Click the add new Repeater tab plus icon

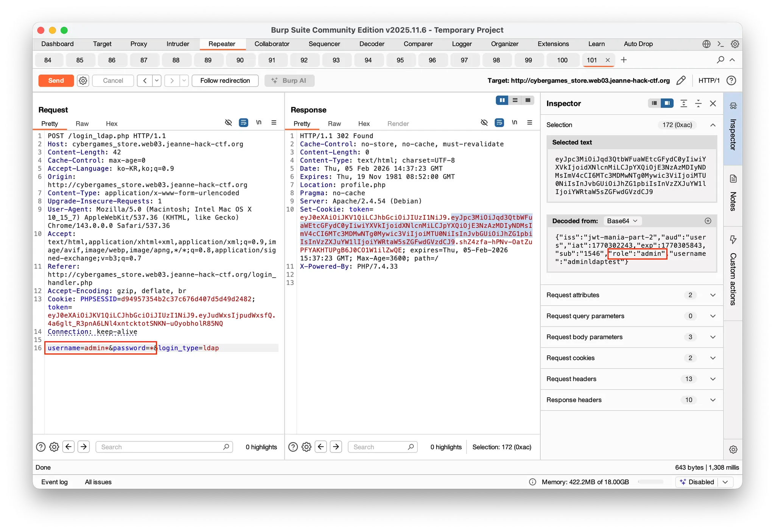pyautogui.click(x=624, y=60)
